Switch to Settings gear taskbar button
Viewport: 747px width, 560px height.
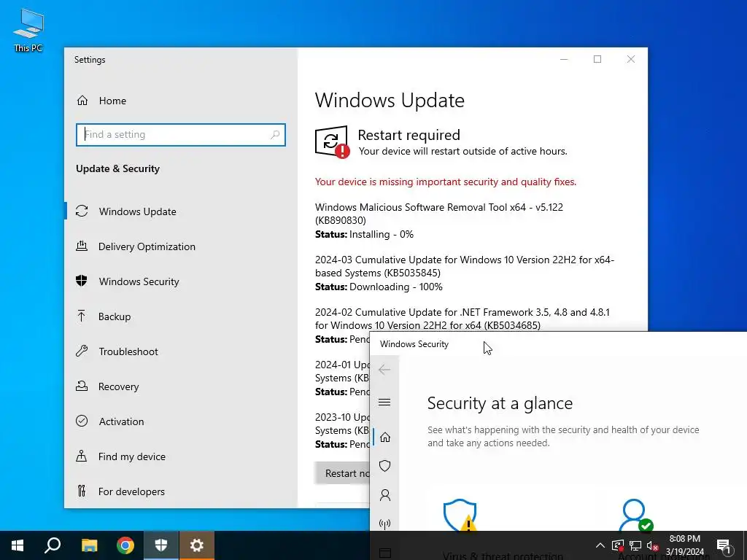tap(197, 545)
